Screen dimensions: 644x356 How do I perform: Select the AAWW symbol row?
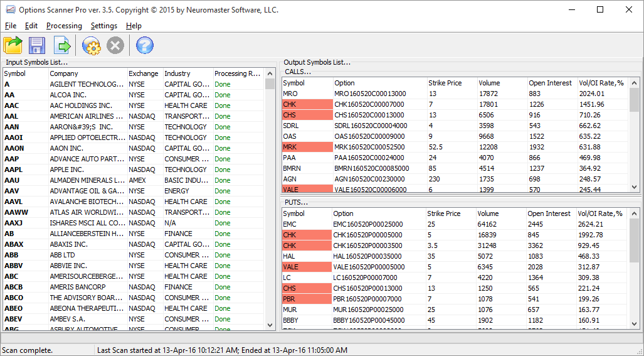point(133,212)
